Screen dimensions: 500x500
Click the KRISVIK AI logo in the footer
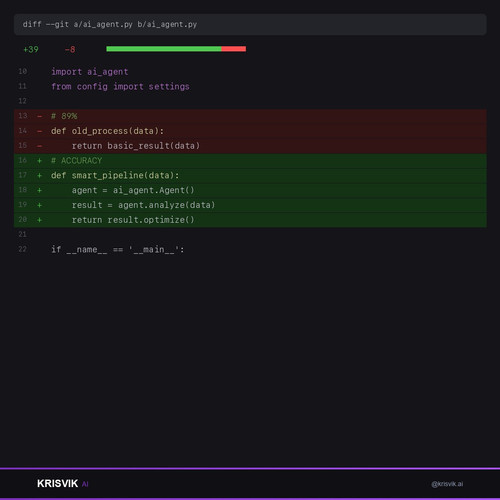click(63, 484)
